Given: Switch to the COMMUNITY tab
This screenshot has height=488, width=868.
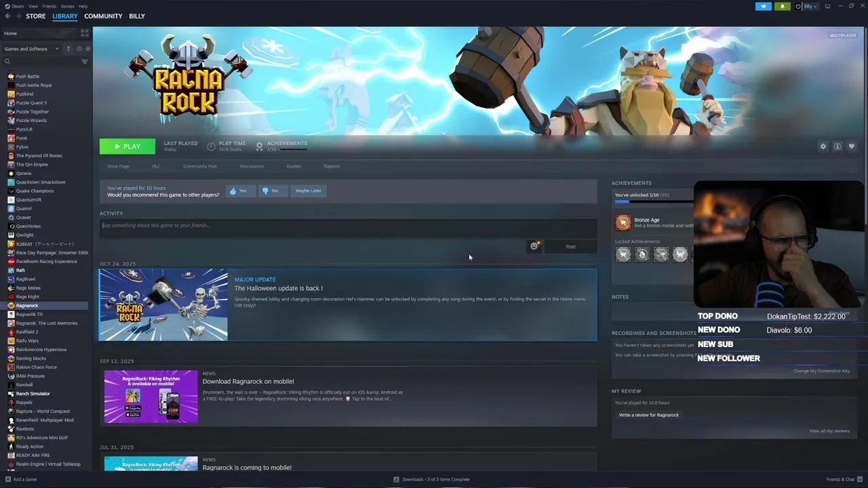Looking at the screenshot, I should (103, 16).
